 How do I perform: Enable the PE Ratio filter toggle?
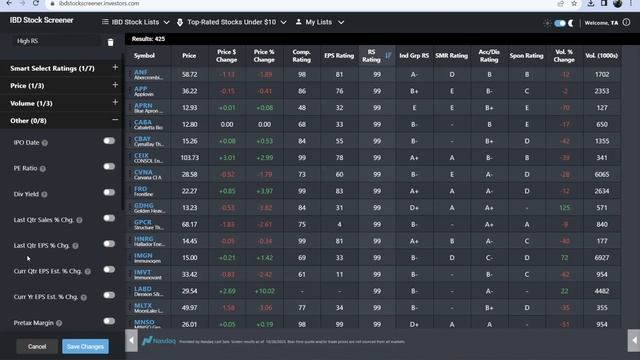(x=109, y=167)
